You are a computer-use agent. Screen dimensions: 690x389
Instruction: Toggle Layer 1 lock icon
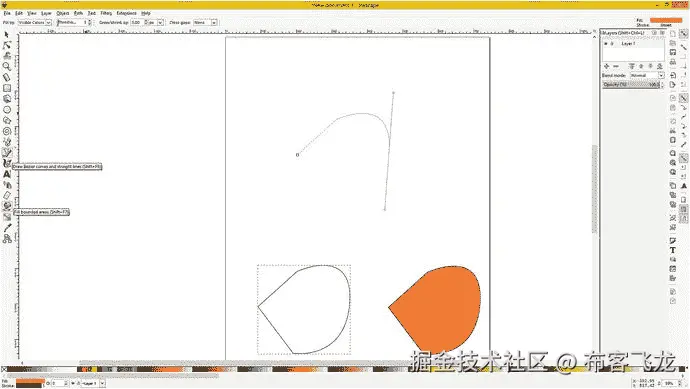612,44
